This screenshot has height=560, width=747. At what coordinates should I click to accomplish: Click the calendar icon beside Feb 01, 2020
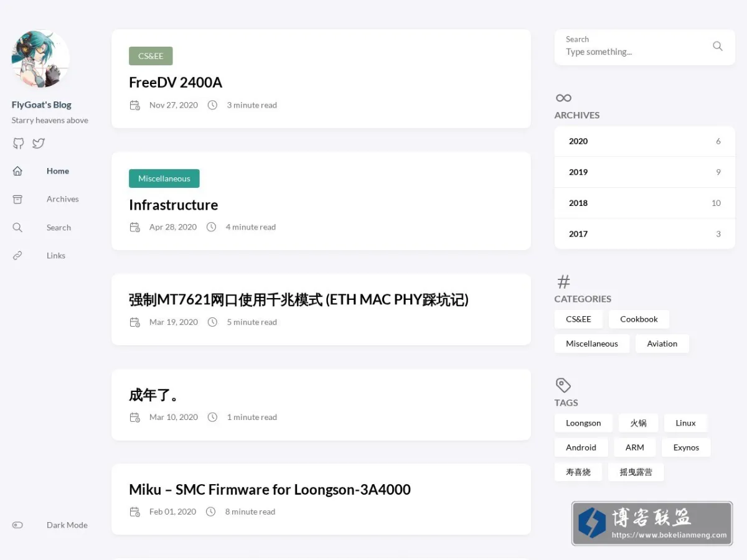(x=134, y=512)
